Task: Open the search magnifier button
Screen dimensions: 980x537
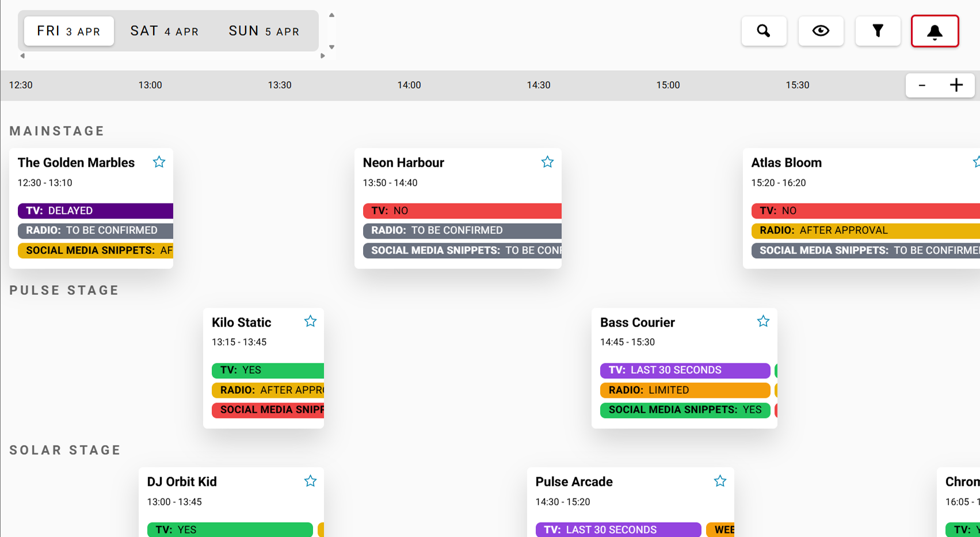Action: coord(764,31)
